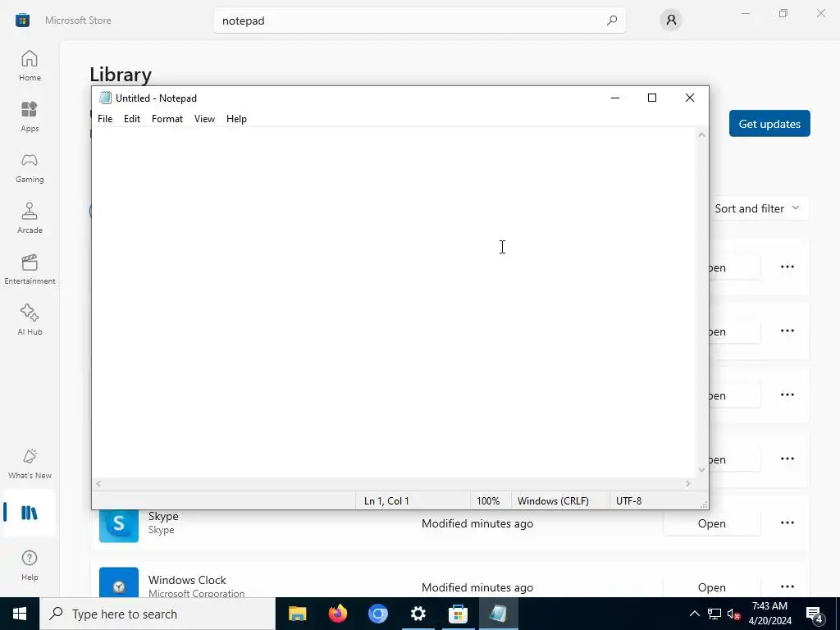The width and height of the screenshot is (840, 630).
Task: Click the muted volume tray icon
Action: click(734, 614)
